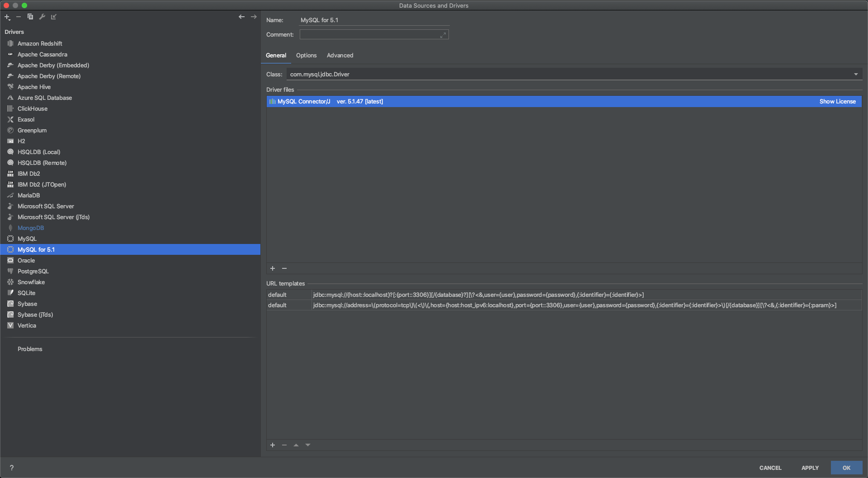This screenshot has height=478, width=868.
Task: Navigate forward using the right arrow icon
Action: pos(254,17)
